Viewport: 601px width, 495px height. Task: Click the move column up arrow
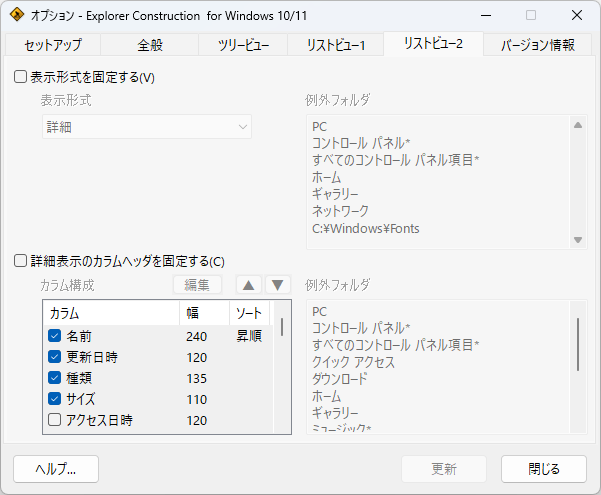(x=249, y=285)
